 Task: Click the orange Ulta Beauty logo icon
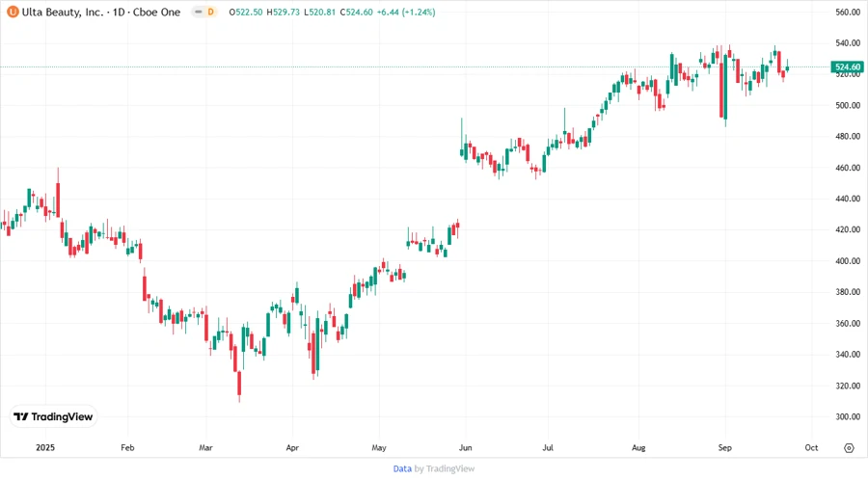pos(13,12)
